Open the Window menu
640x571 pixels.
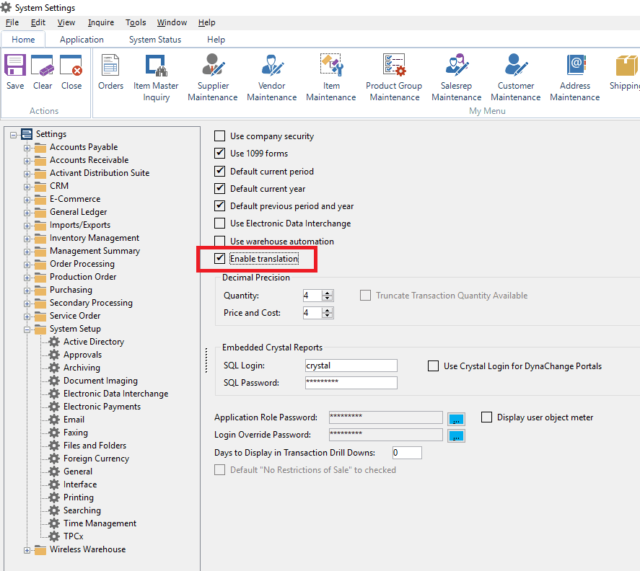click(x=172, y=22)
